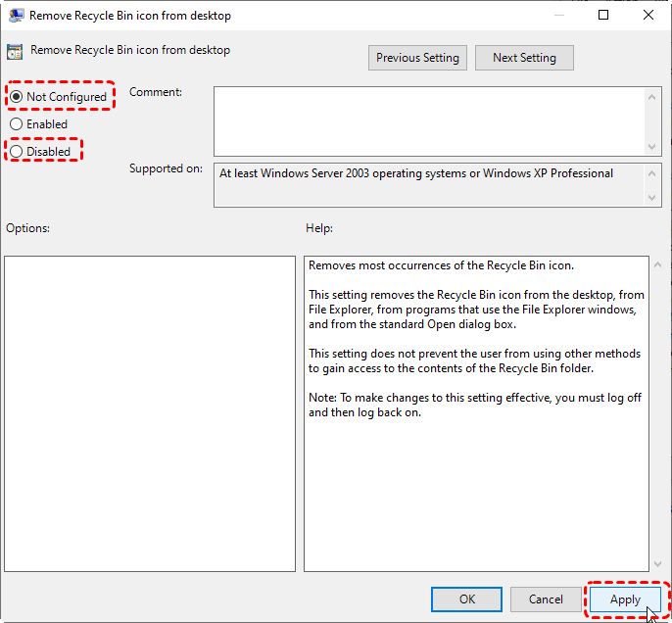Confirm with the OK button

click(466, 599)
